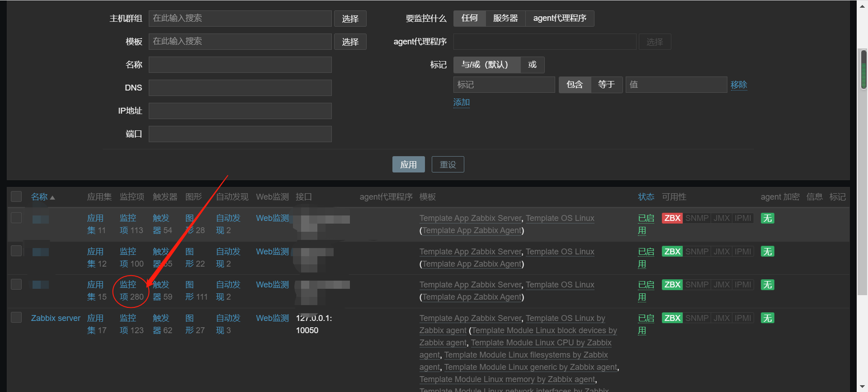Click the scrollbar down arrow
The image size is (868, 392).
863,387
